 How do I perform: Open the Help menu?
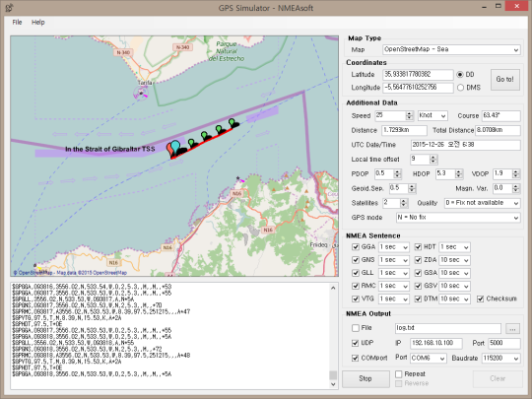click(38, 23)
